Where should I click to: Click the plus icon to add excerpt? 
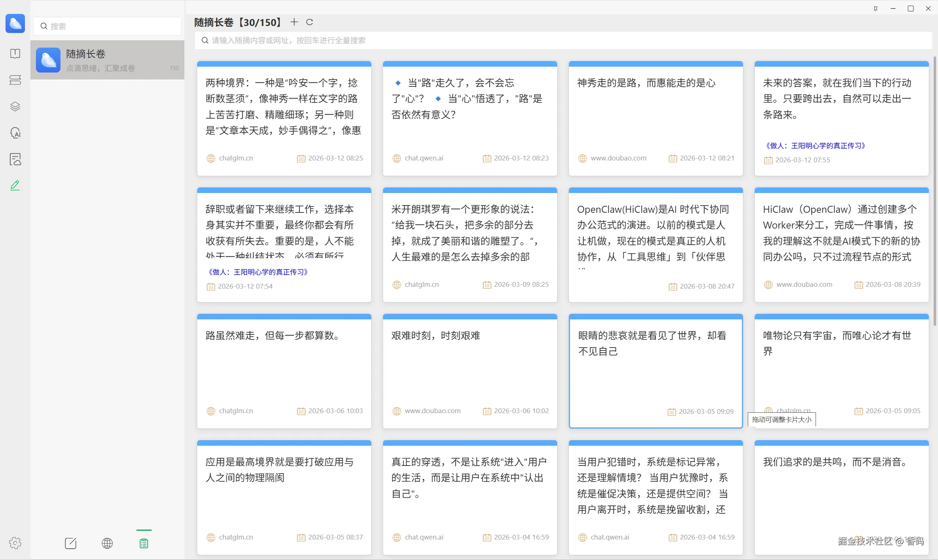point(294,22)
